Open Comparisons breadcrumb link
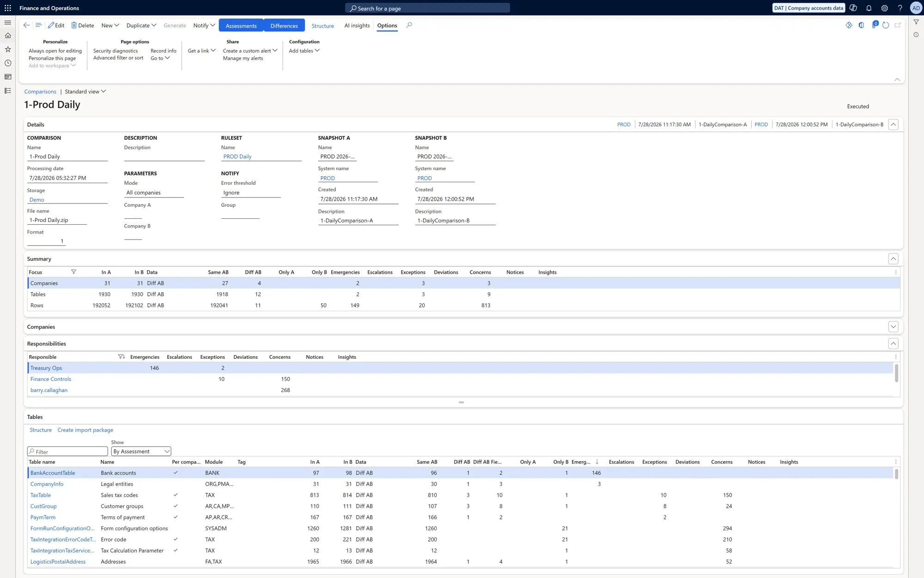924x578 pixels. 40,92
